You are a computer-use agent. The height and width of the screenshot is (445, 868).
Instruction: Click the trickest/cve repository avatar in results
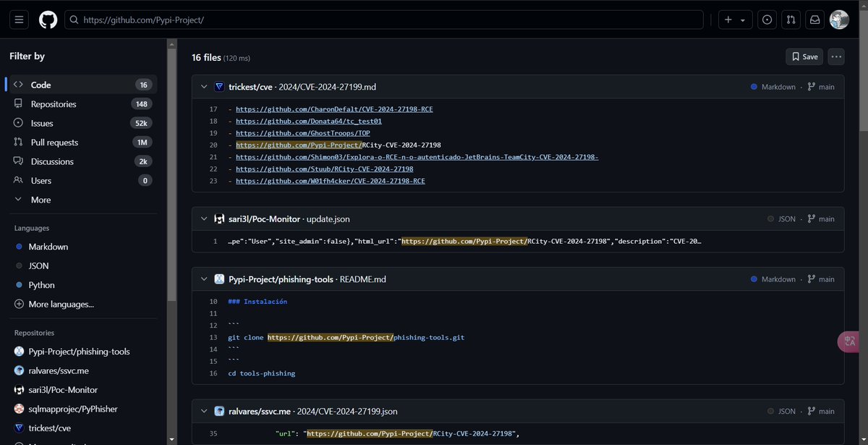tap(219, 87)
